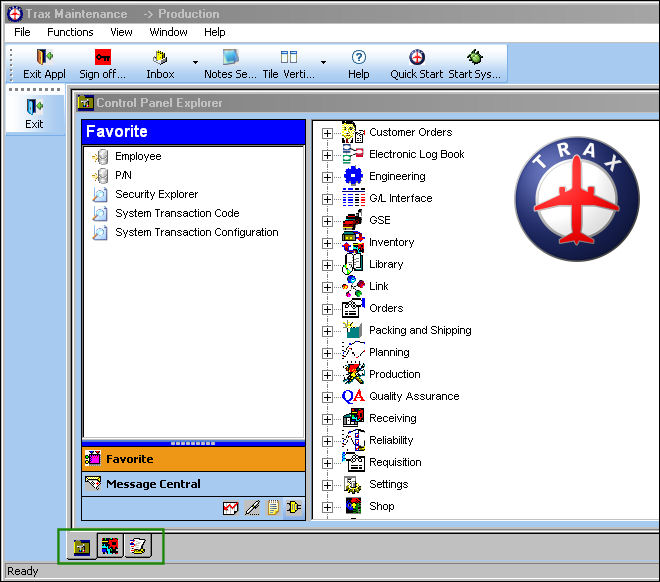Select the Favorite orange panel tab
This screenshot has width=660, height=582.
194,459
